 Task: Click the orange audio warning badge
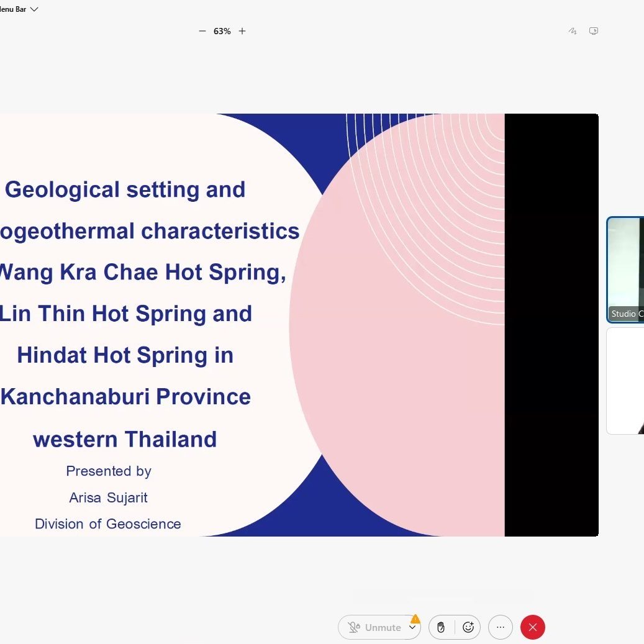click(x=415, y=619)
